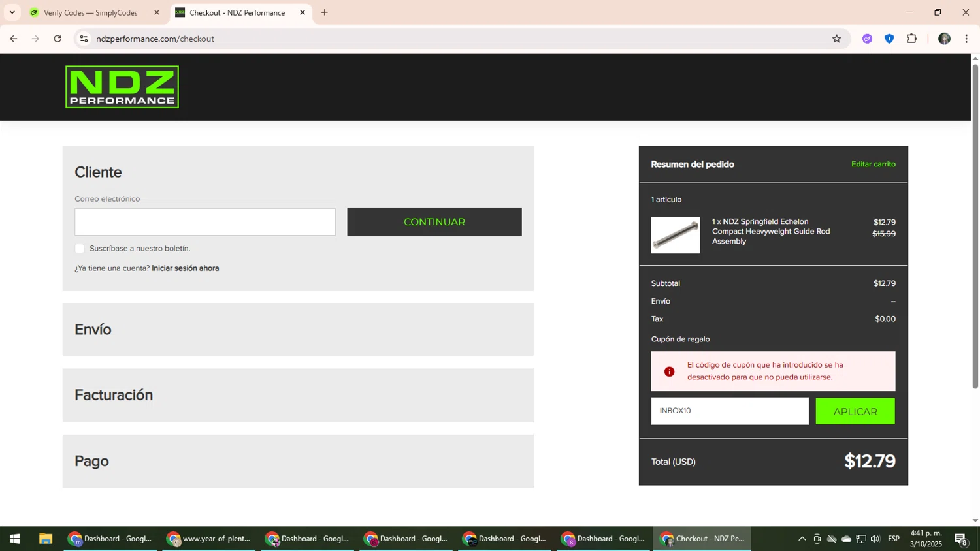Close the Checkout - NDZ Performance tab
The image size is (980, 551).
coord(302,12)
